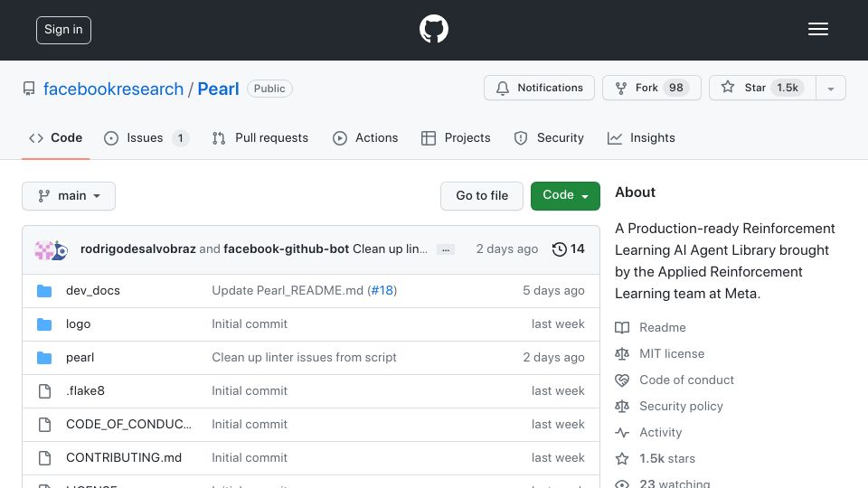This screenshot has height=488, width=868.
Task: Open the green Code dropdown
Action: [x=565, y=196]
